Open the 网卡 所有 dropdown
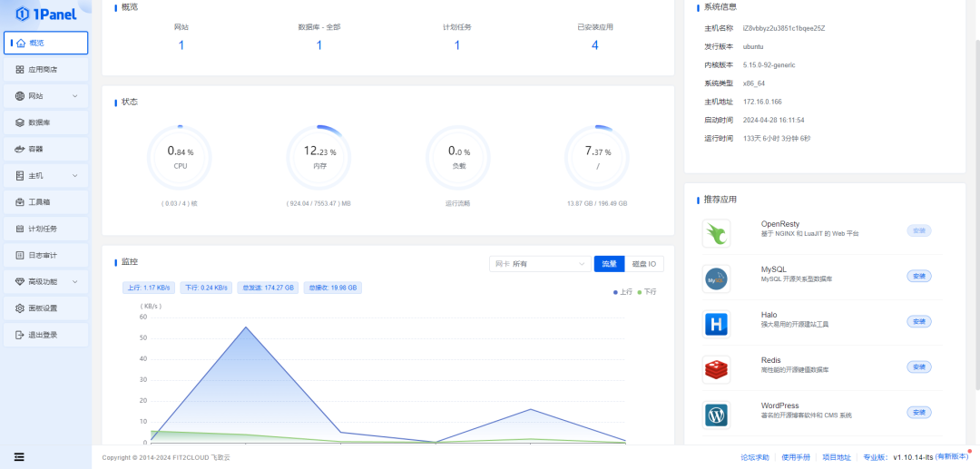This screenshot has width=980, height=469. point(539,264)
